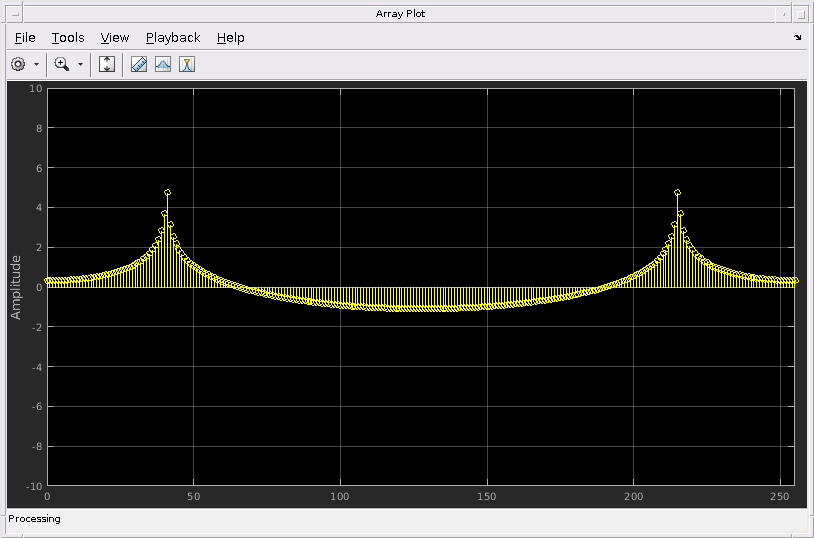Toggle Cursor Measurements ruler icon
Screen dimensions: 814x538
pos(139,64)
